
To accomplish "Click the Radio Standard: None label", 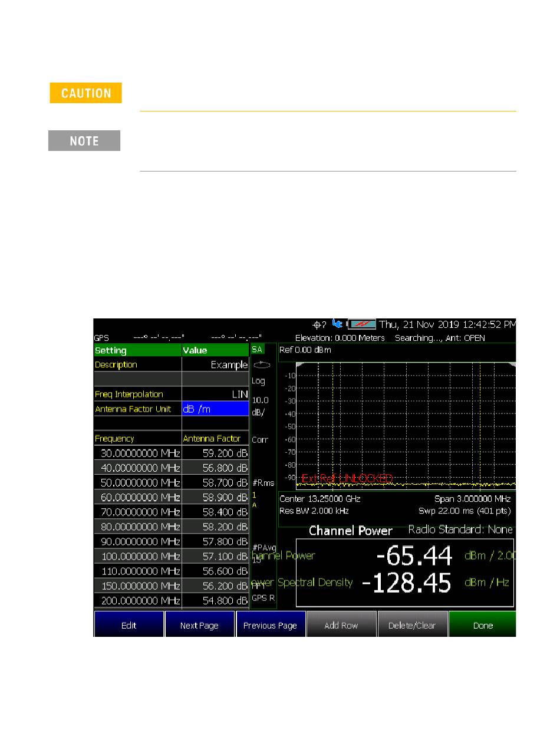I will point(461,530).
